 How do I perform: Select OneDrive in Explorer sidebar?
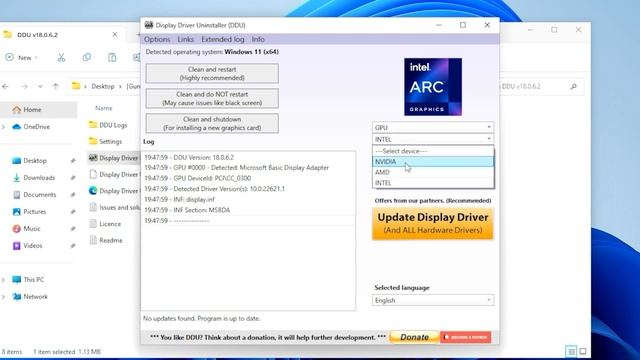[x=38, y=127]
